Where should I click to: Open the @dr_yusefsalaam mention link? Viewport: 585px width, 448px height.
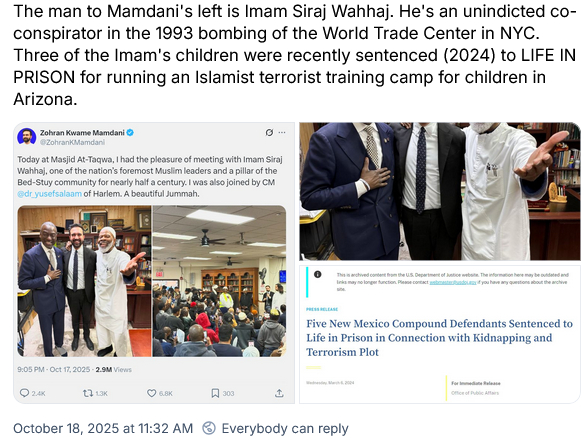click(49, 194)
